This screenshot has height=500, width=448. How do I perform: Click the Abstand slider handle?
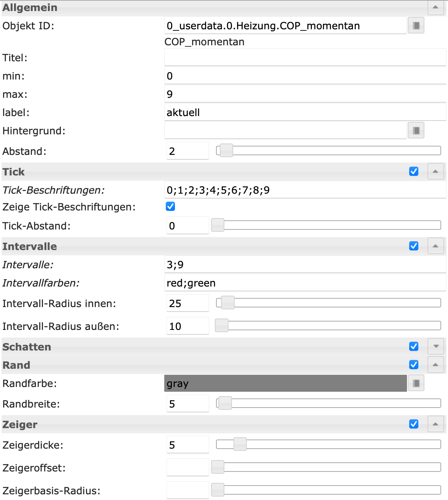pos(226,151)
